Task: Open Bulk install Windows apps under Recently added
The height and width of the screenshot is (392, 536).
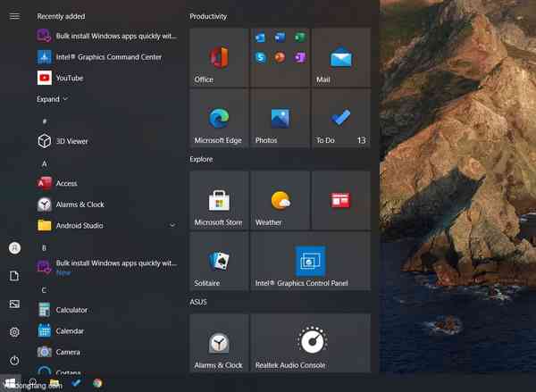Action: click(108, 36)
